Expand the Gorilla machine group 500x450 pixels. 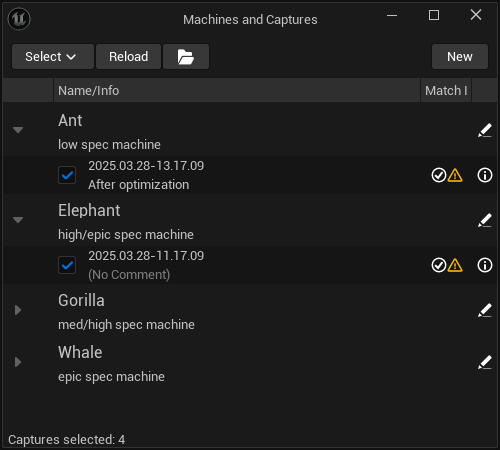(x=18, y=310)
